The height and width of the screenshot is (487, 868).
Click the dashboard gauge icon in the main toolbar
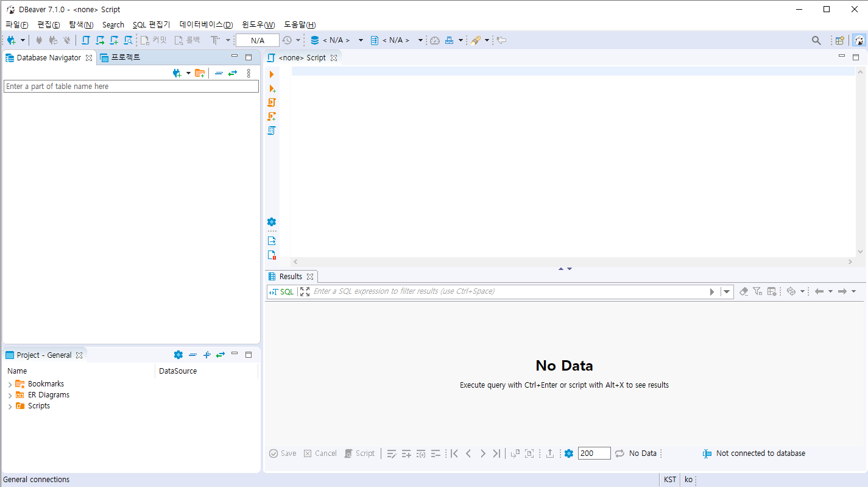(x=434, y=40)
